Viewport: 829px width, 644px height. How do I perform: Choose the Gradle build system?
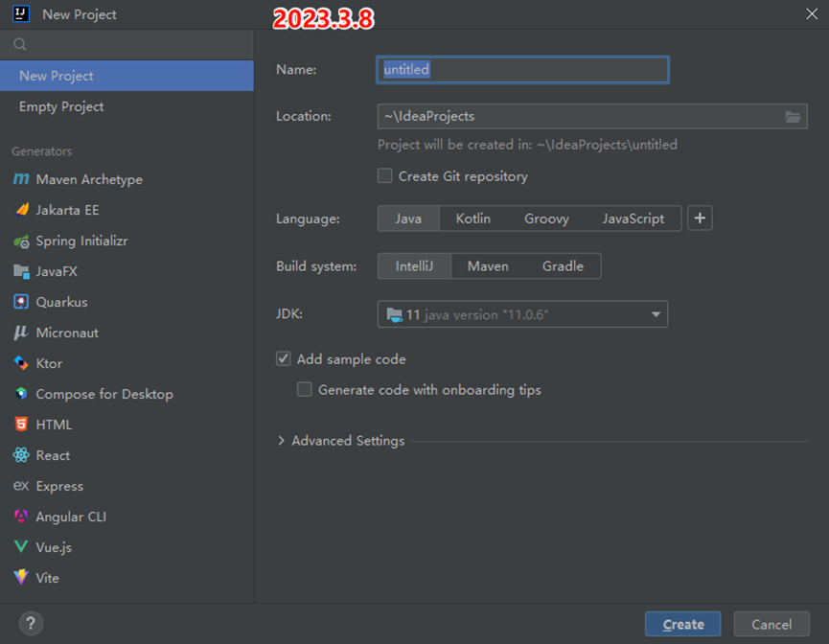(564, 266)
